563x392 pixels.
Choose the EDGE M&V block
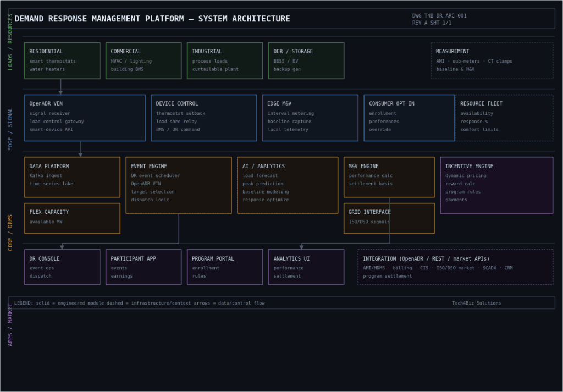pyautogui.click(x=310, y=118)
